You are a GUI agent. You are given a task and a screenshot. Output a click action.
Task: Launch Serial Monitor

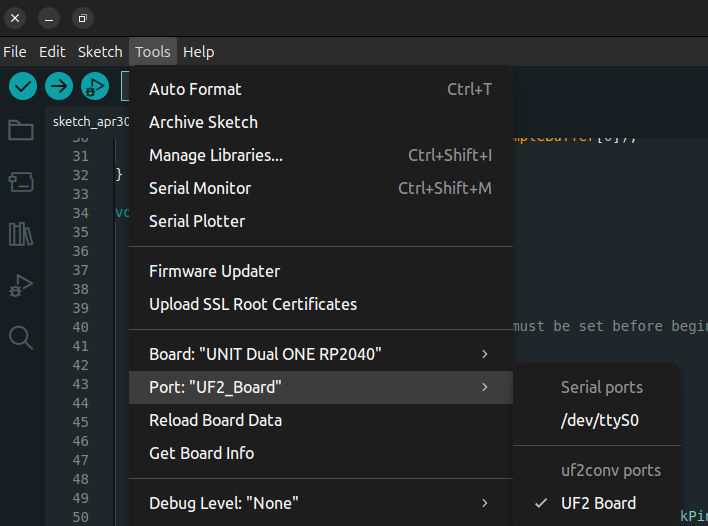pyautogui.click(x=321, y=188)
